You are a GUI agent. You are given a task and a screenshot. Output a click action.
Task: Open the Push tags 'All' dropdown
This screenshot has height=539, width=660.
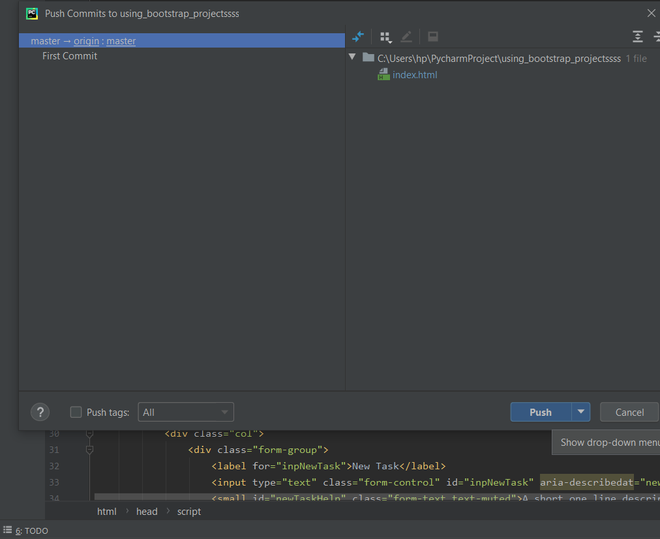pyautogui.click(x=187, y=412)
